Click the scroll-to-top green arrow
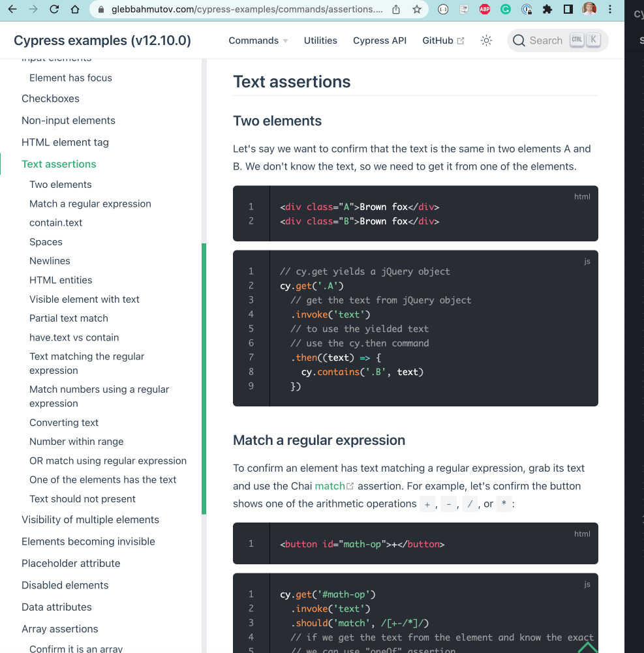This screenshot has height=653, width=644. coord(587,645)
